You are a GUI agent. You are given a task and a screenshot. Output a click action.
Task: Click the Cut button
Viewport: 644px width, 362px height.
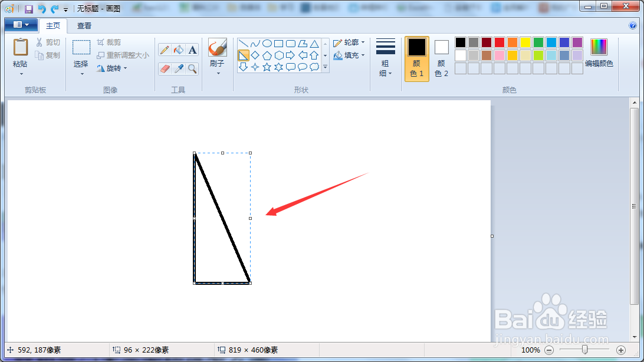tap(48, 42)
